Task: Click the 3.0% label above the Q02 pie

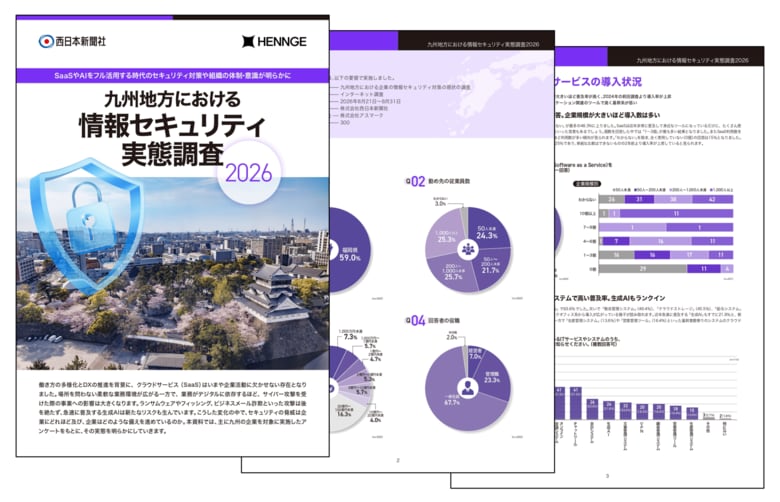Action: tap(440, 203)
